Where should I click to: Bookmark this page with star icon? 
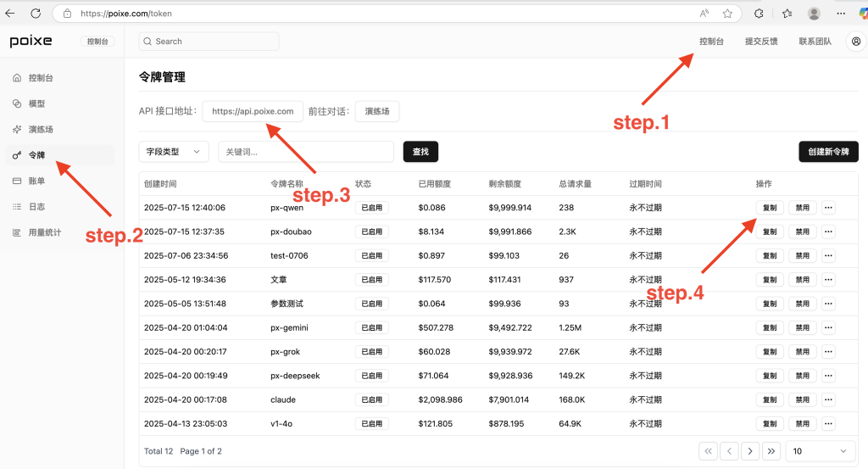tap(727, 14)
